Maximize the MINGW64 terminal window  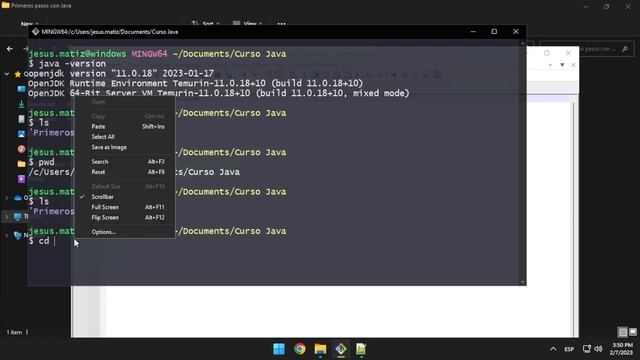[x=494, y=31]
